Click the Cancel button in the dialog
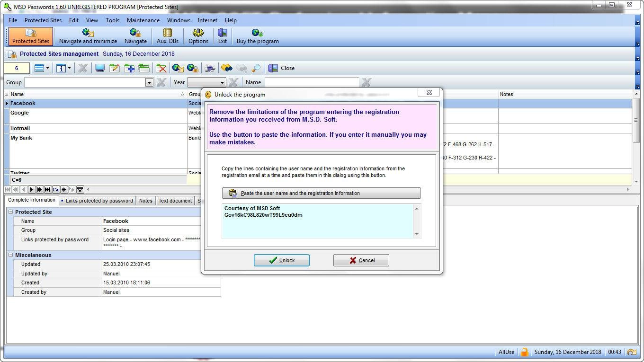Screen dimensions: 644x362 coord(361,260)
